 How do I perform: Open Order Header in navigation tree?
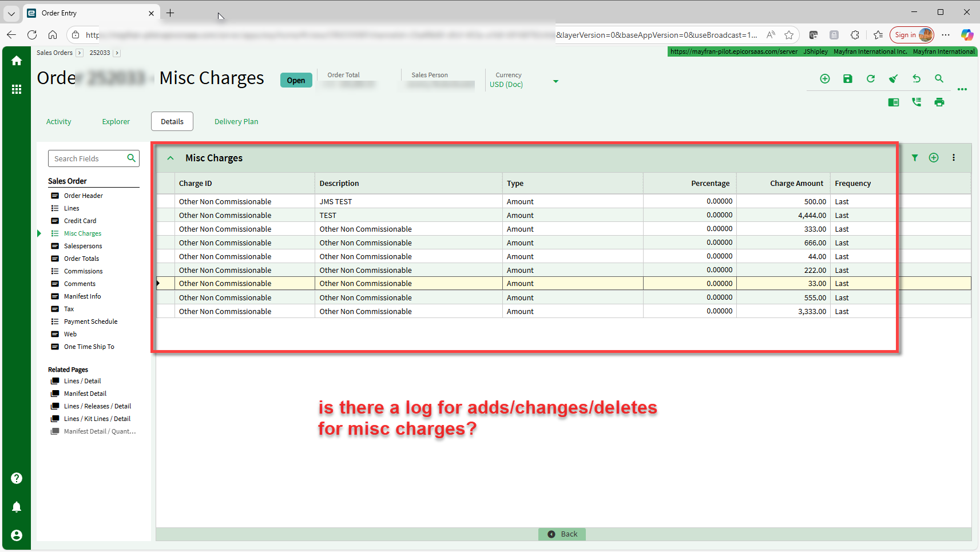pos(84,196)
